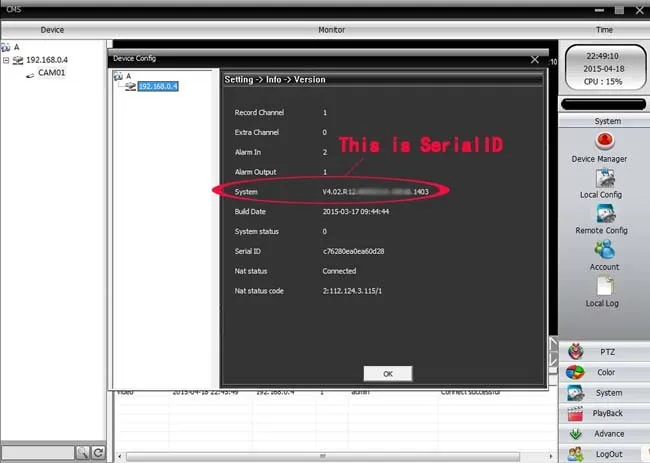
Task: Select the 192.168.0.4 device in main device list
Action: click(47, 60)
